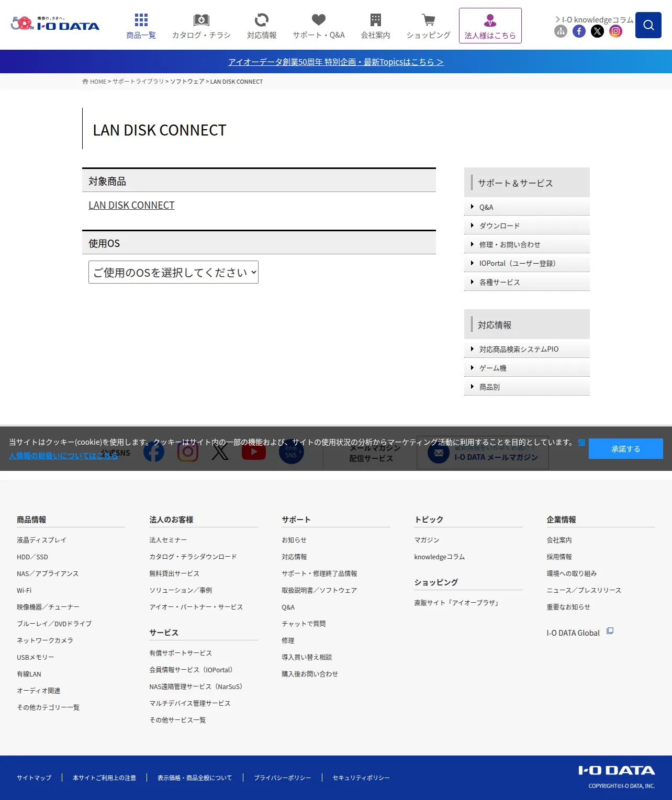Screen dimensions: 672x800
Task: Open LAN DISK CONNECT product link
Action: coord(131,205)
